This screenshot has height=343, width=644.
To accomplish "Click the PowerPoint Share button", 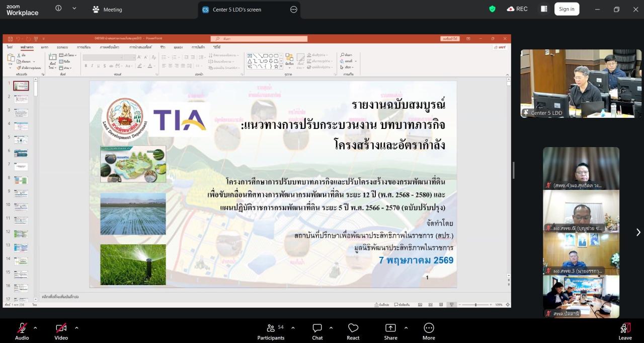I will pos(499,47).
